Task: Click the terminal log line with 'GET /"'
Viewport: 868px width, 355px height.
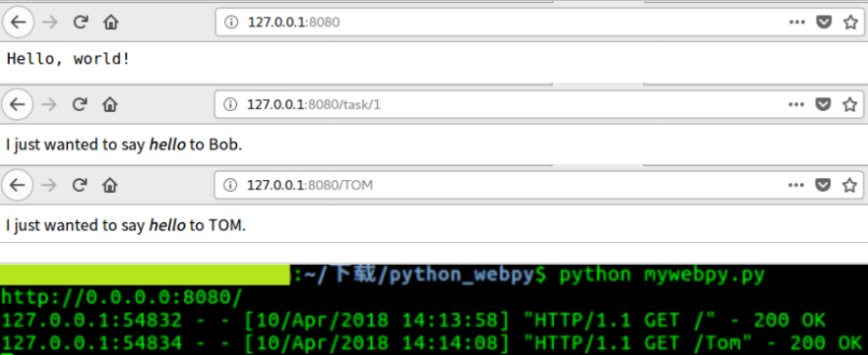Action: click(x=413, y=321)
